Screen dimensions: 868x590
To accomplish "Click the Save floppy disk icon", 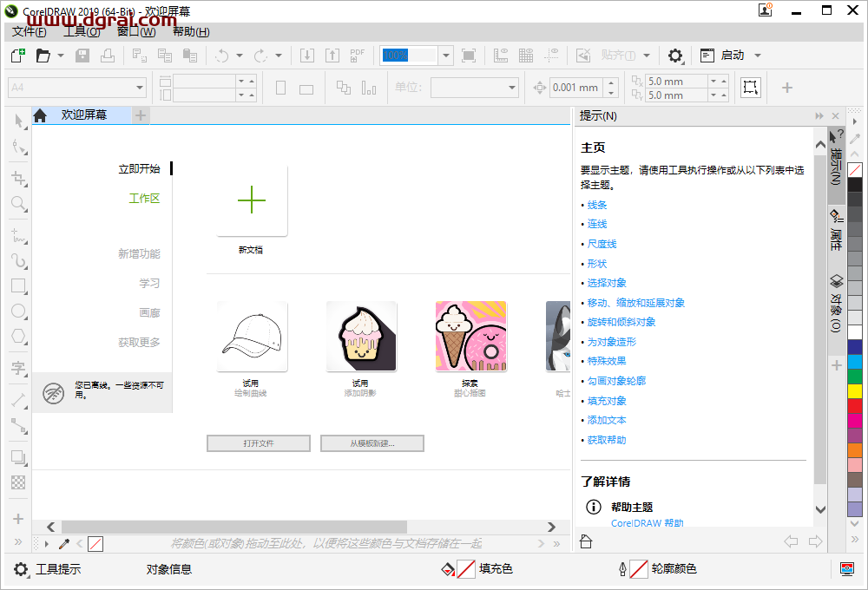I will click(82, 56).
